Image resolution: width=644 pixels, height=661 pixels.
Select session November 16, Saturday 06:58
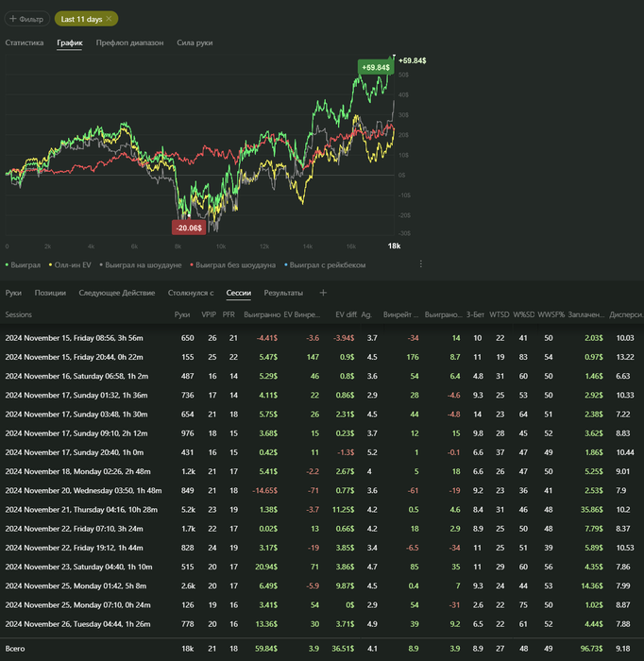tap(322, 376)
